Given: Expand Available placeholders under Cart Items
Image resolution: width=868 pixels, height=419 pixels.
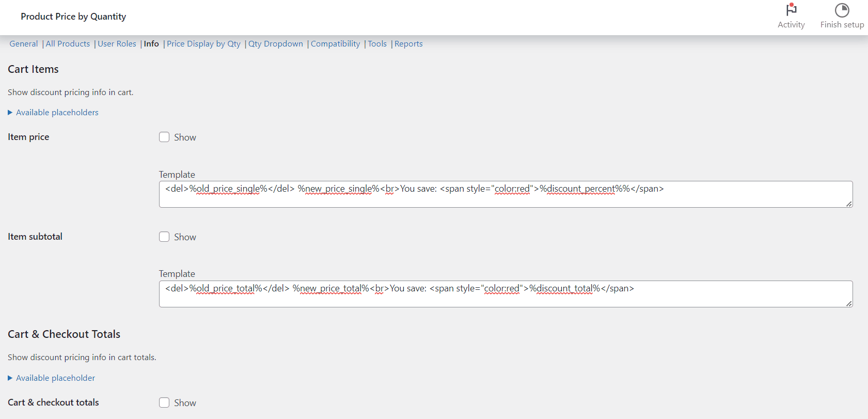Looking at the screenshot, I should click(53, 113).
